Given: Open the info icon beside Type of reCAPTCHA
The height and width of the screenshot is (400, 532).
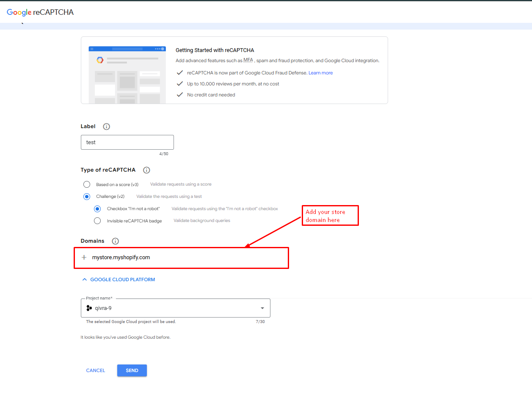Looking at the screenshot, I should 146,170.
